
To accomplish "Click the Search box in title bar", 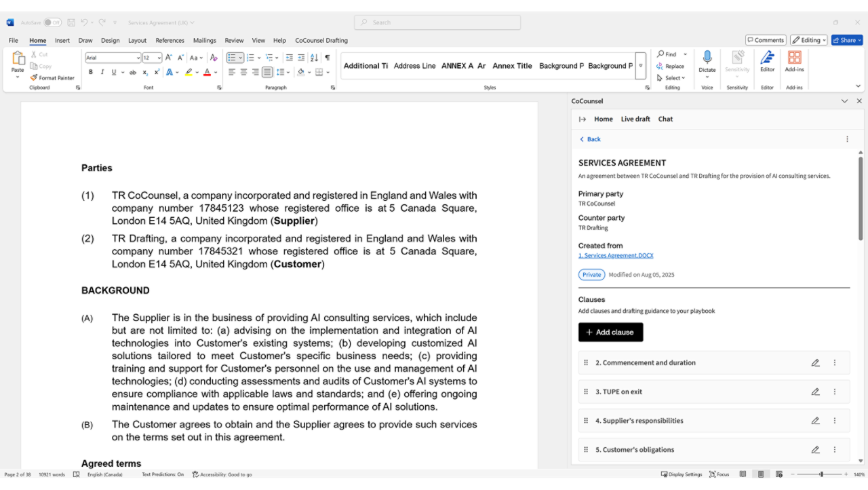I will tap(437, 22).
